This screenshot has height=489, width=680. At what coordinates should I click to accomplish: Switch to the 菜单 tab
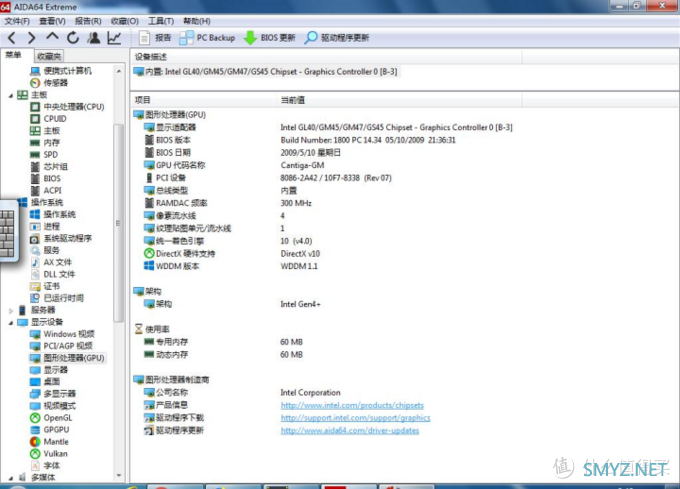(14, 55)
